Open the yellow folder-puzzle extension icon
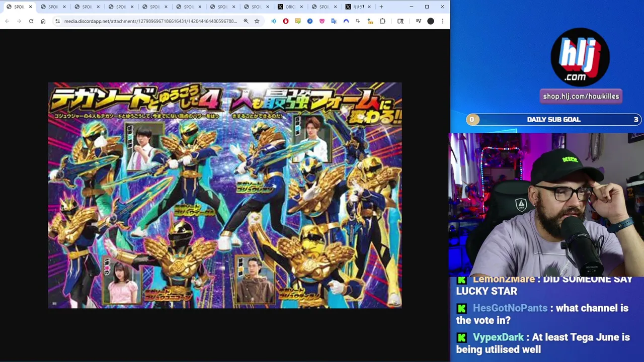Screen dimensions: 644x362 coord(370,21)
